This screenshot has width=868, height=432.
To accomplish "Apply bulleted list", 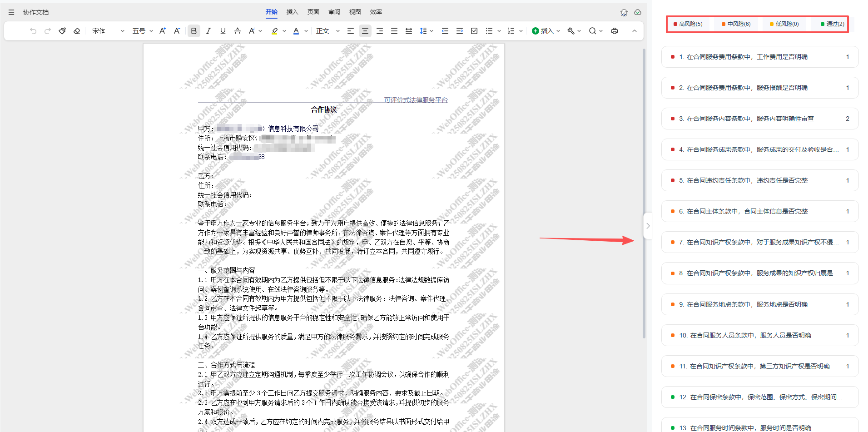I will (x=489, y=31).
